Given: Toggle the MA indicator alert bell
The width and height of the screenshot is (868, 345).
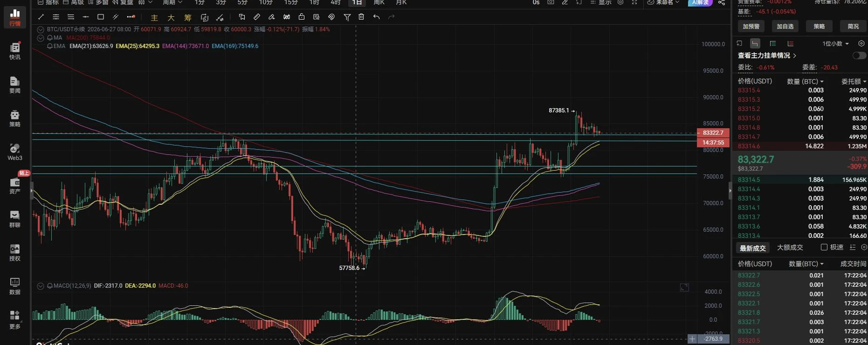Looking at the screenshot, I should 50,38.
